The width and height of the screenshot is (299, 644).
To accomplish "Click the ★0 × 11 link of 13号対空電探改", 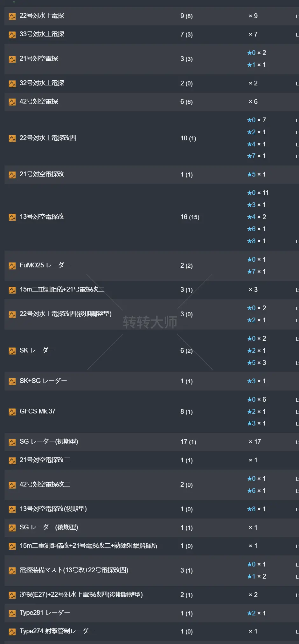I will point(257,192).
